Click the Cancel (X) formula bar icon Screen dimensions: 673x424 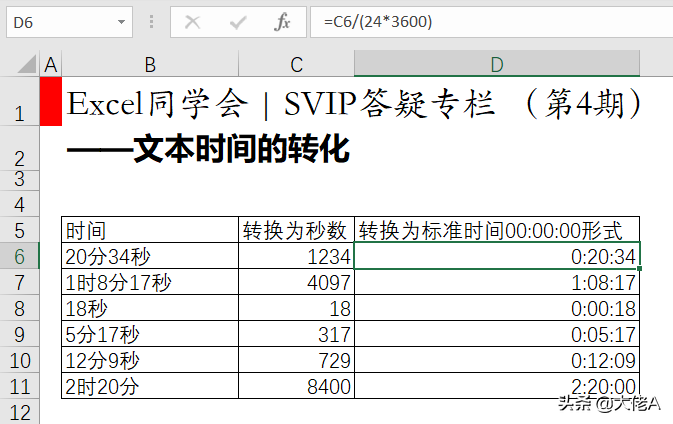[192, 22]
